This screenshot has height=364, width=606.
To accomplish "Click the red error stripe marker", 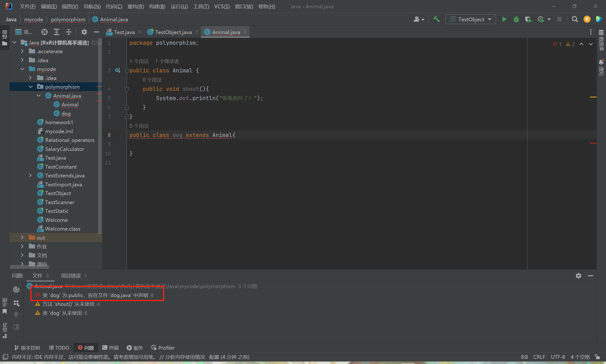I will tap(593, 143).
